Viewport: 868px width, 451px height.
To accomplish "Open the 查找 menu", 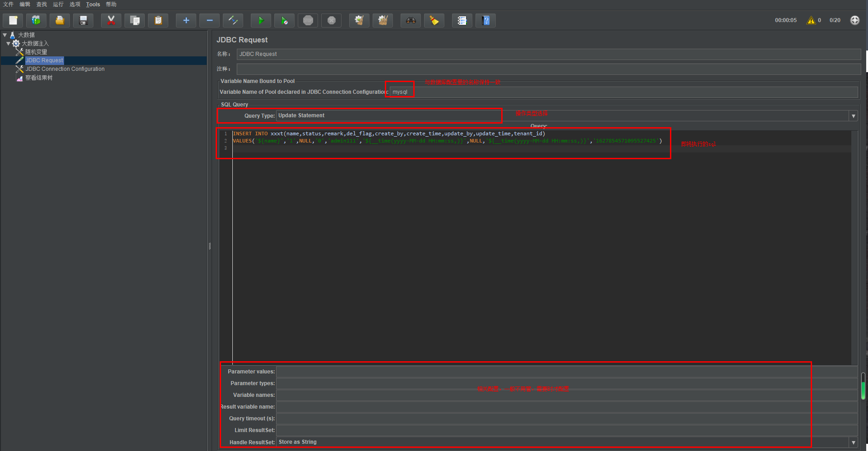I will pos(42,5).
